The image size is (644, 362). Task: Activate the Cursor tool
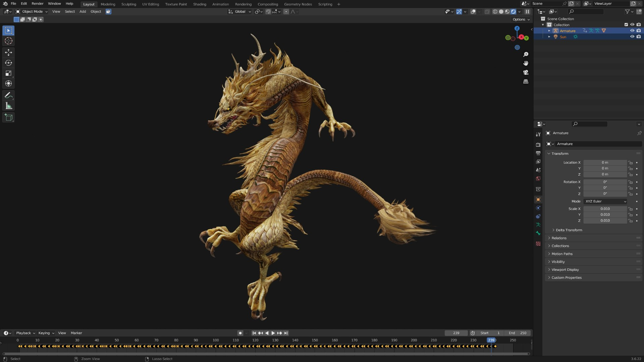8,41
